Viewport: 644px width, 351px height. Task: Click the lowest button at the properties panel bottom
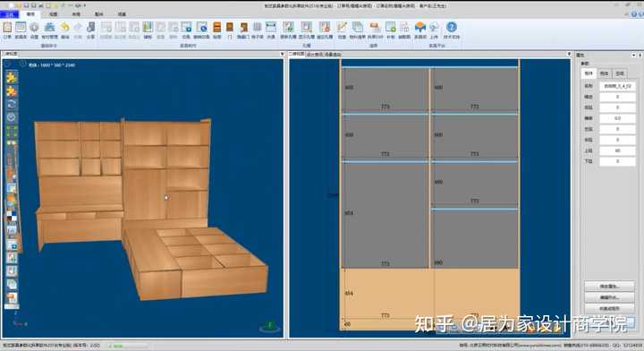[x=609, y=308]
